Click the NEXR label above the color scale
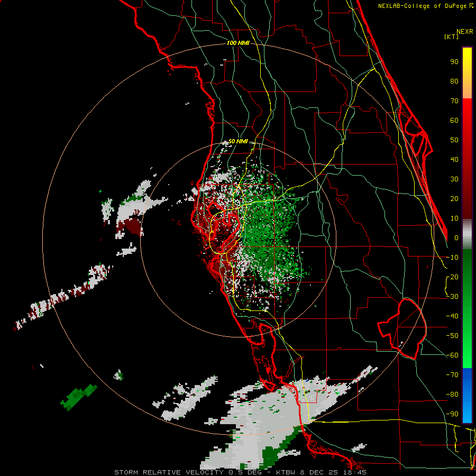Image resolution: width=476 pixels, height=476 pixels. coord(464,32)
